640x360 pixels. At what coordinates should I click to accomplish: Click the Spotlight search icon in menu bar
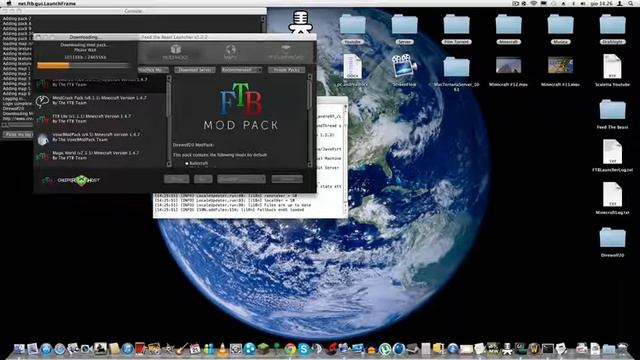click(631, 3)
